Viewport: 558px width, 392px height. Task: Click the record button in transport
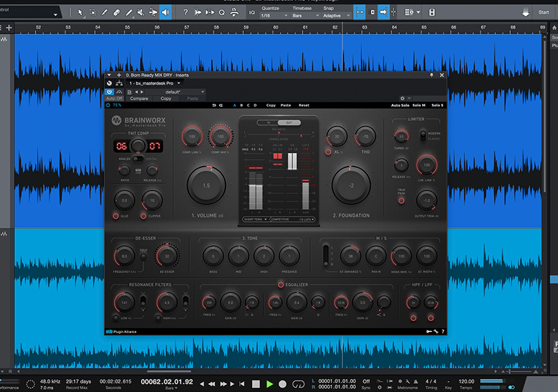(x=283, y=384)
